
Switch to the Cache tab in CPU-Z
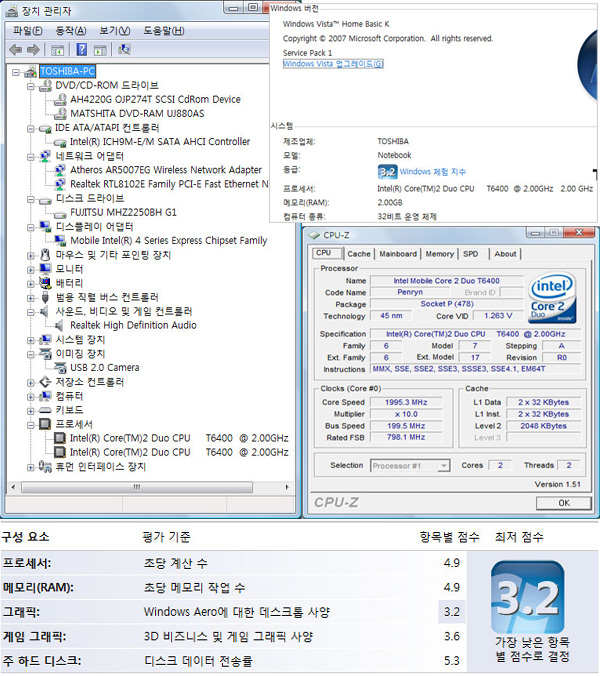[x=359, y=254]
